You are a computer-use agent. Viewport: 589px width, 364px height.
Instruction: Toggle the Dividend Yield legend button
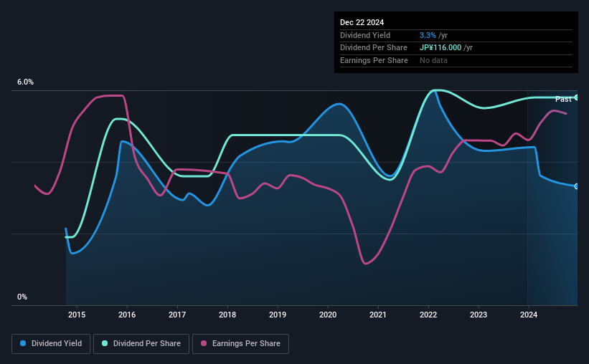pyautogui.click(x=51, y=344)
